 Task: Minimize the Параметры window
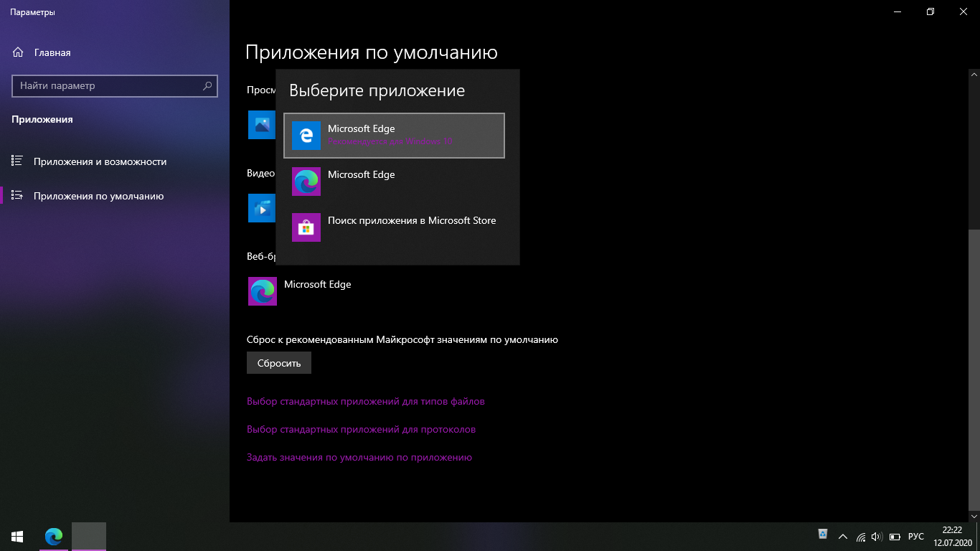[x=897, y=11]
